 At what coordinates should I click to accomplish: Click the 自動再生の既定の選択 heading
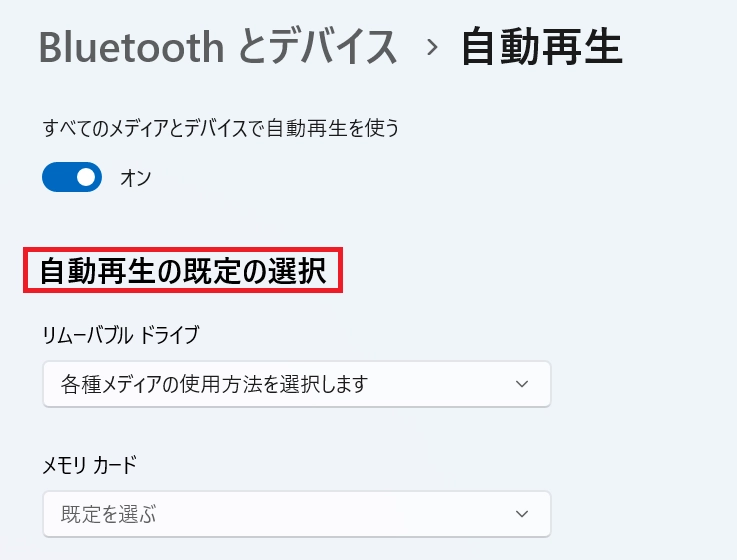[x=183, y=271]
